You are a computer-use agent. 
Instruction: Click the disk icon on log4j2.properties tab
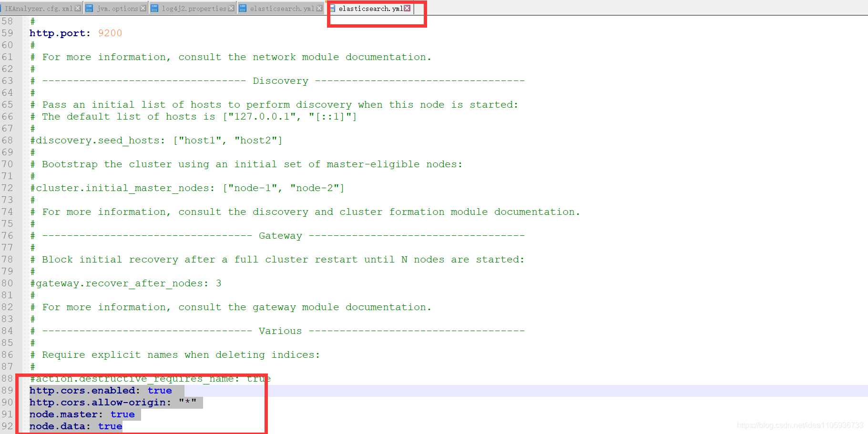point(154,8)
